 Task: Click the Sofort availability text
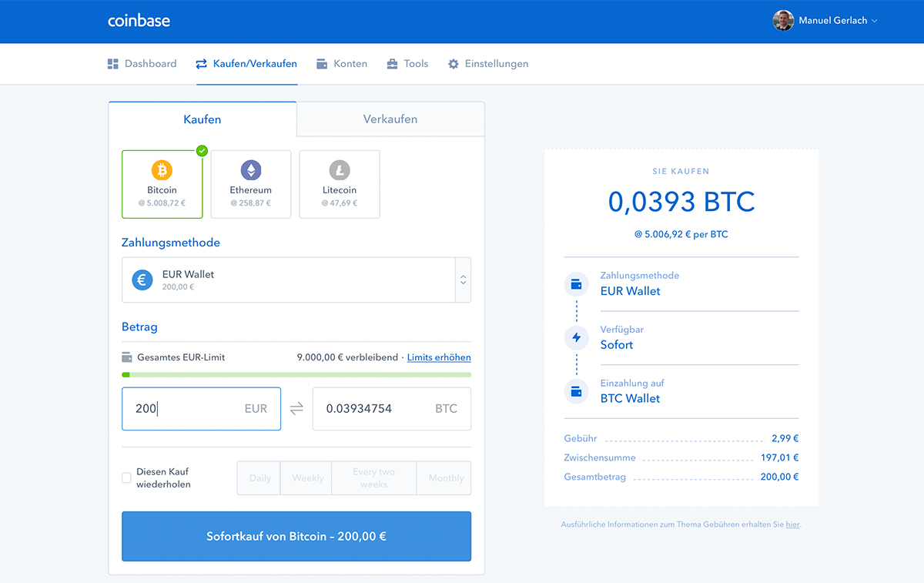pos(617,345)
